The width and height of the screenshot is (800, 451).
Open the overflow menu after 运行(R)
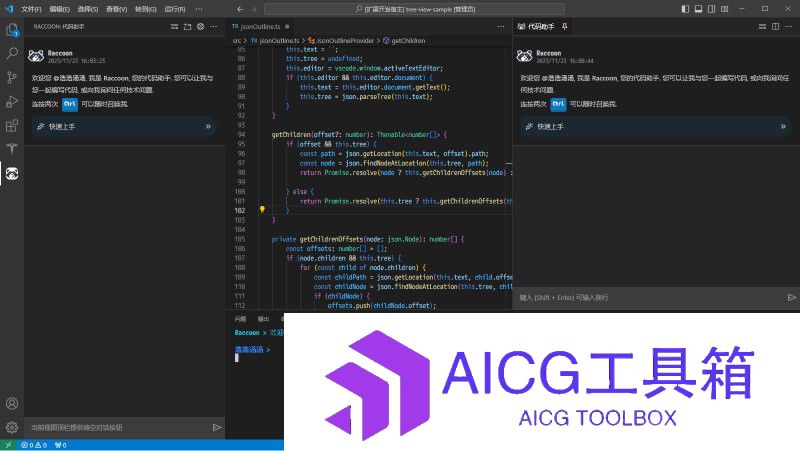click(199, 9)
